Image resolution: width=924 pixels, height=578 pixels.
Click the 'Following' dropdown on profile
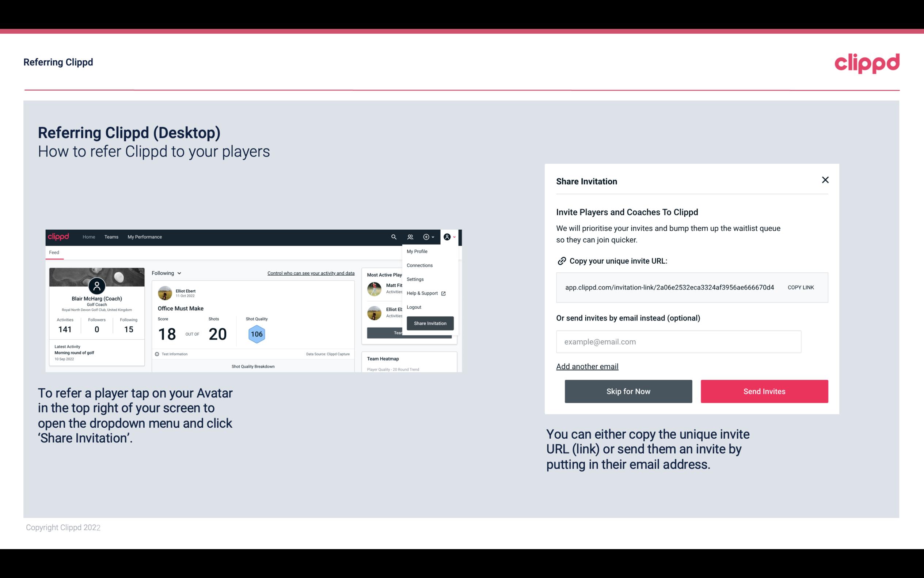(x=166, y=273)
